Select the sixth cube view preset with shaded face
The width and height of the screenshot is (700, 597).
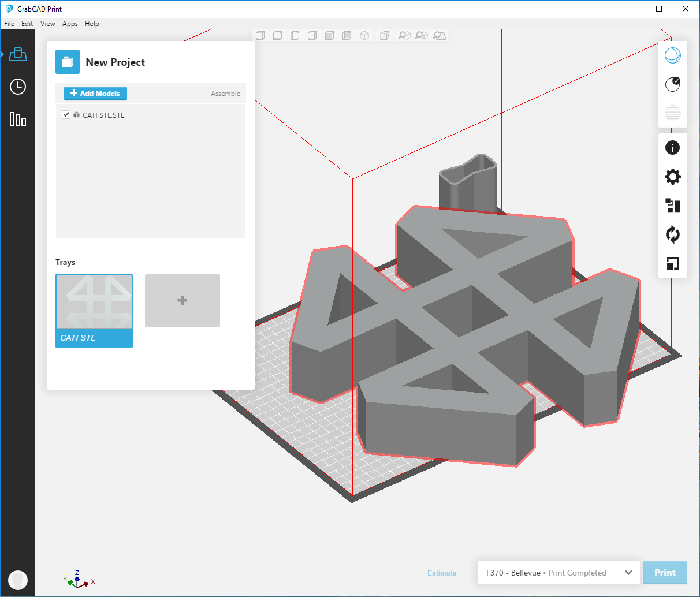347,36
